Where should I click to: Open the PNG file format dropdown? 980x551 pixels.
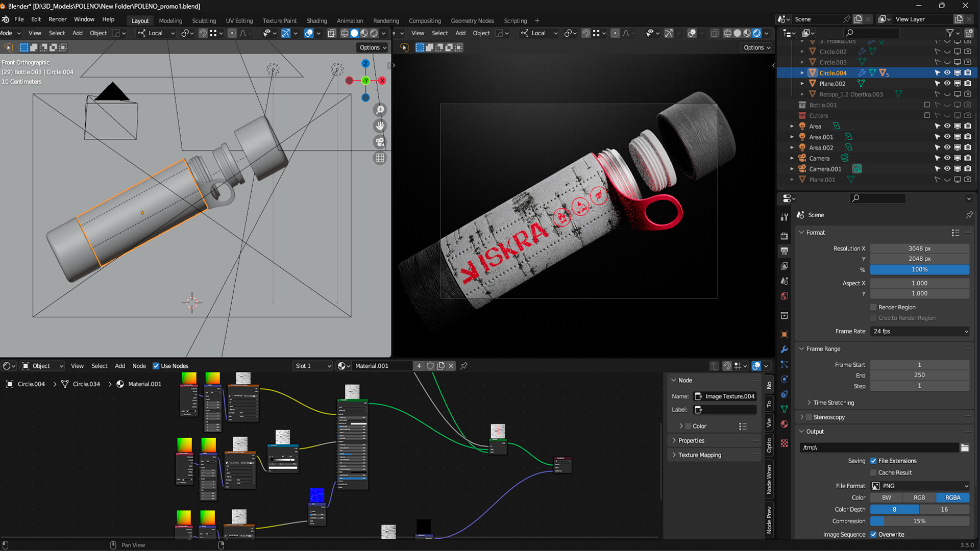click(920, 486)
